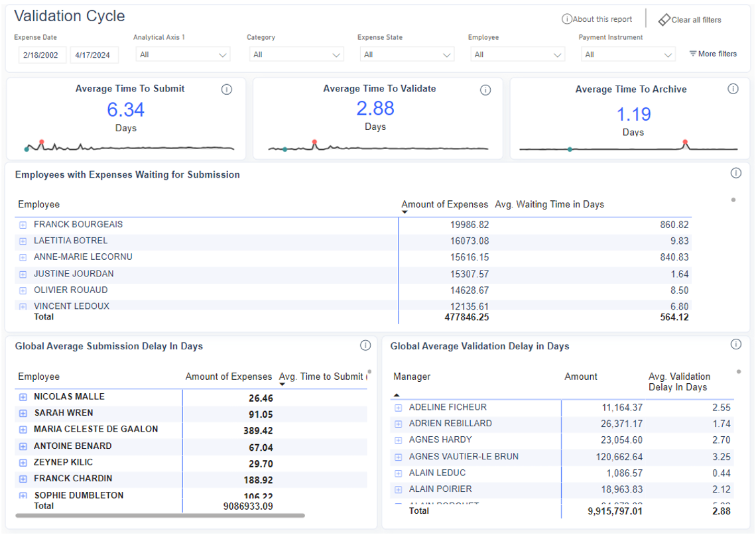Click info icon on Average Time To Submit card
This screenshot has width=756, height=535.
(227, 89)
